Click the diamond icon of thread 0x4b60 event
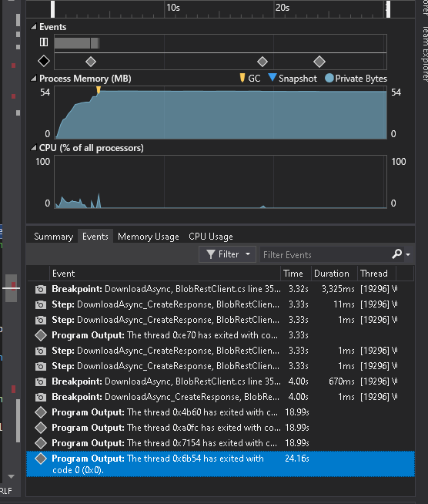The image size is (428, 504). (41, 412)
